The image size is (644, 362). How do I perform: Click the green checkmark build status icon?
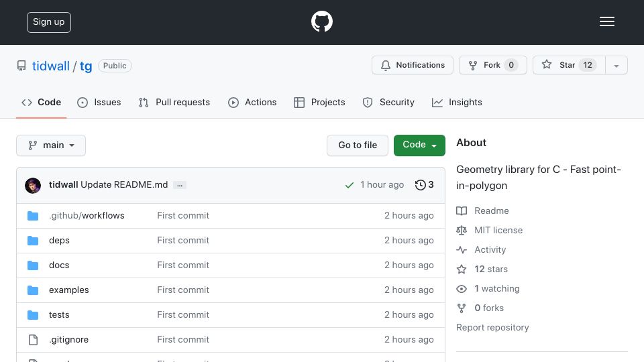click(350, 185)
